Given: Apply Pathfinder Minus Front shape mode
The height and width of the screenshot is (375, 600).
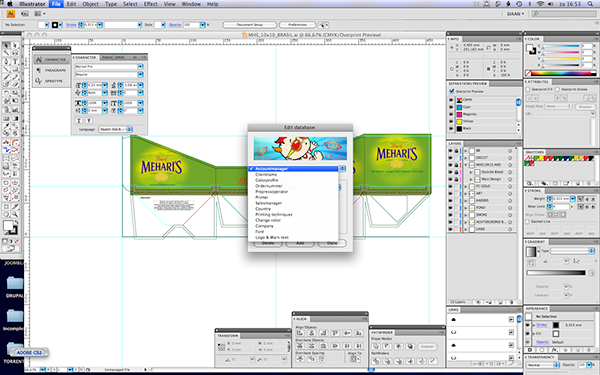Looking at the screenshot, I should pos(387,346).
